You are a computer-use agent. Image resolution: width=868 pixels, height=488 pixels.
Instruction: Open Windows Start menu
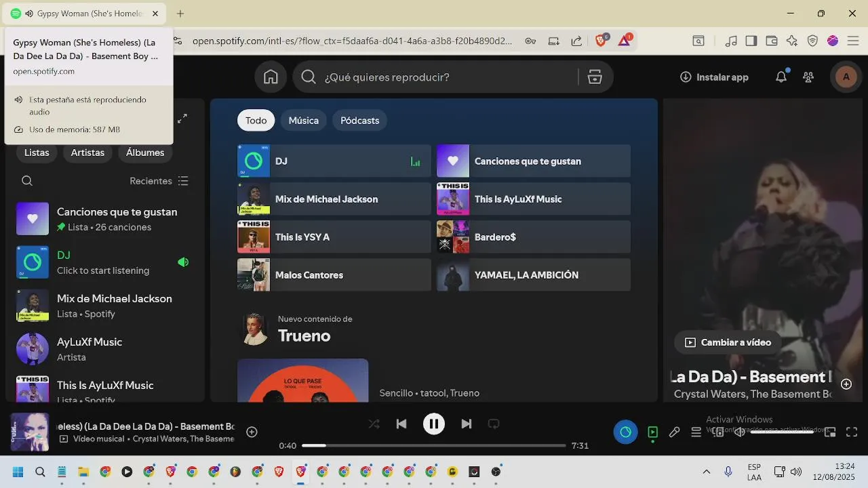(x=18, y=472)
